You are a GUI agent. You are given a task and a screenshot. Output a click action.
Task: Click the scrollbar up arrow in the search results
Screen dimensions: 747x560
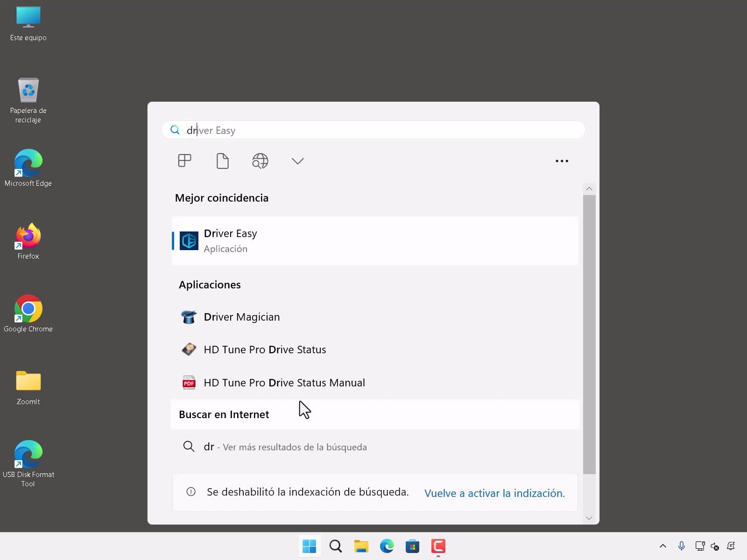[x=589, y=189]
